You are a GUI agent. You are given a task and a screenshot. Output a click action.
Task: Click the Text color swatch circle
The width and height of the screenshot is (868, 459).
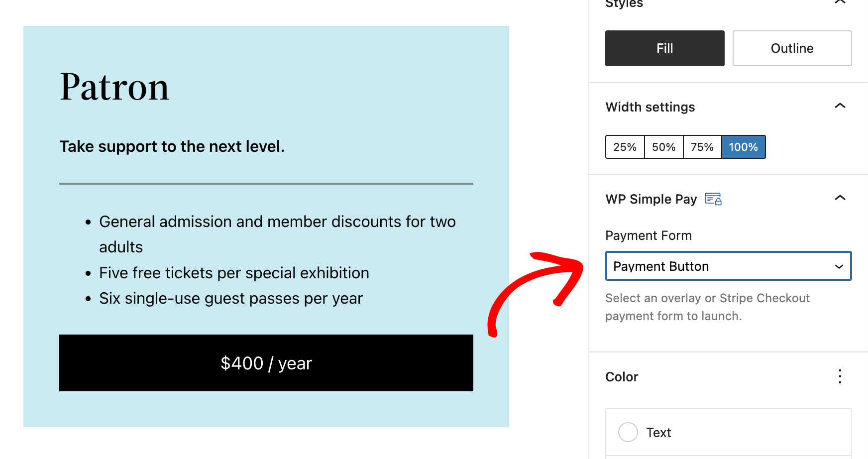coord(628,432)
